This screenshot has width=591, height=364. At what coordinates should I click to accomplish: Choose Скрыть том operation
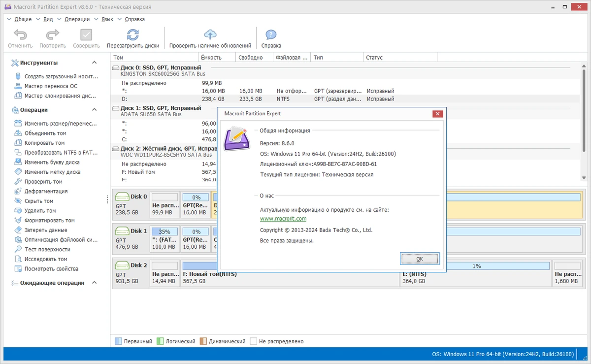[34, 201]
